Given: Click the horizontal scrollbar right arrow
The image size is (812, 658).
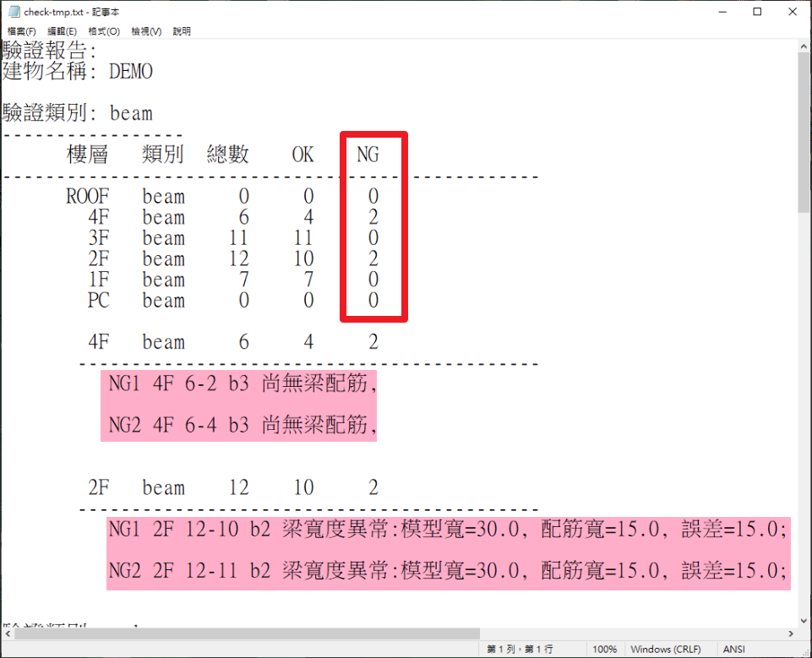Looking at the screenshot, I should pos(789,634).
